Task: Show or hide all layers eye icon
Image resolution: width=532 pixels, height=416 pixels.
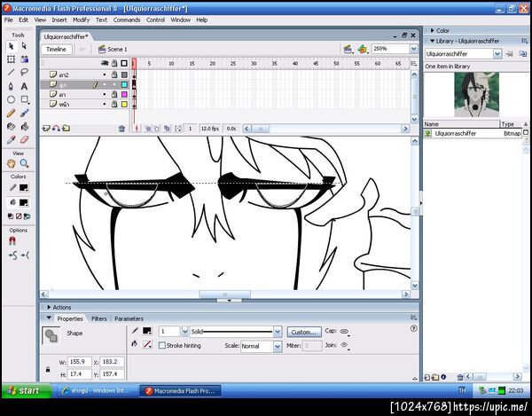Action: [105, 63]
